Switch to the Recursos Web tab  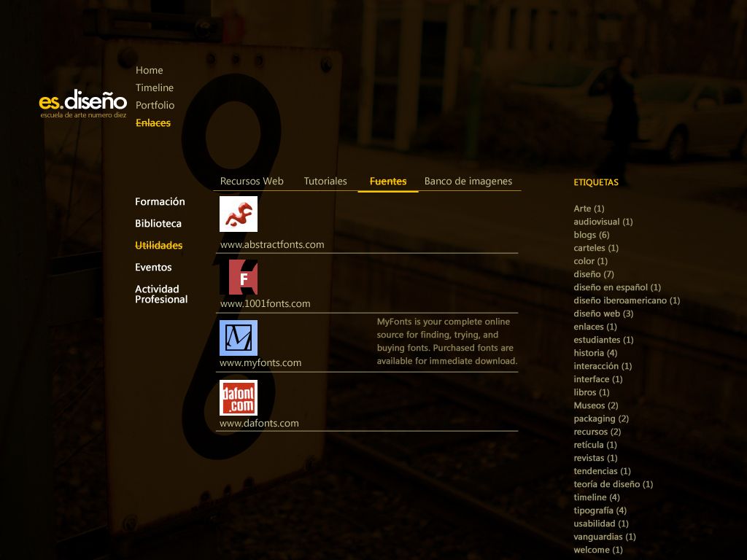[x=252, y=181]
